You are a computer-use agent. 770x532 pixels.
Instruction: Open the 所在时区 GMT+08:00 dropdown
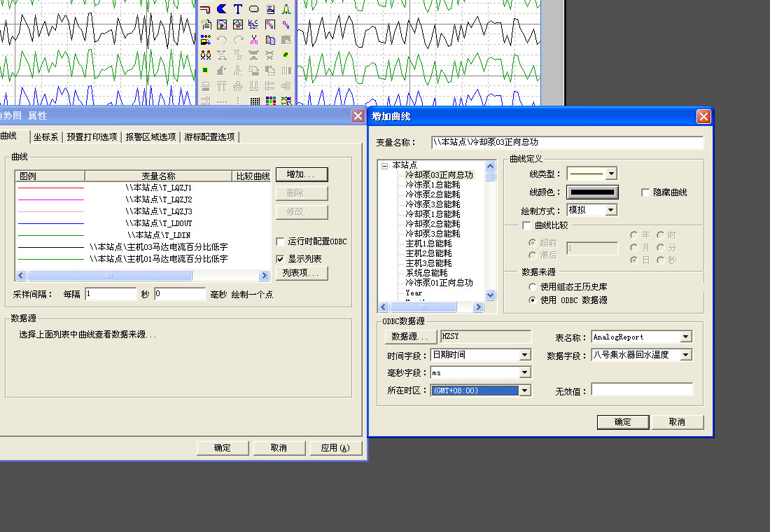tap(525, 391)
